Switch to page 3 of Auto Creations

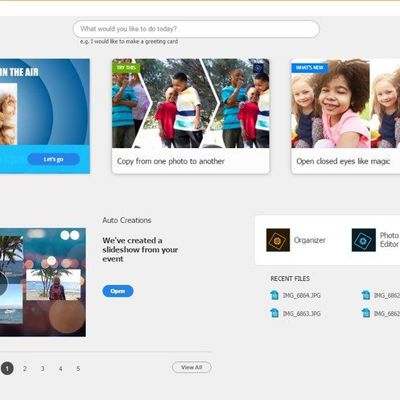pos(43,368)
